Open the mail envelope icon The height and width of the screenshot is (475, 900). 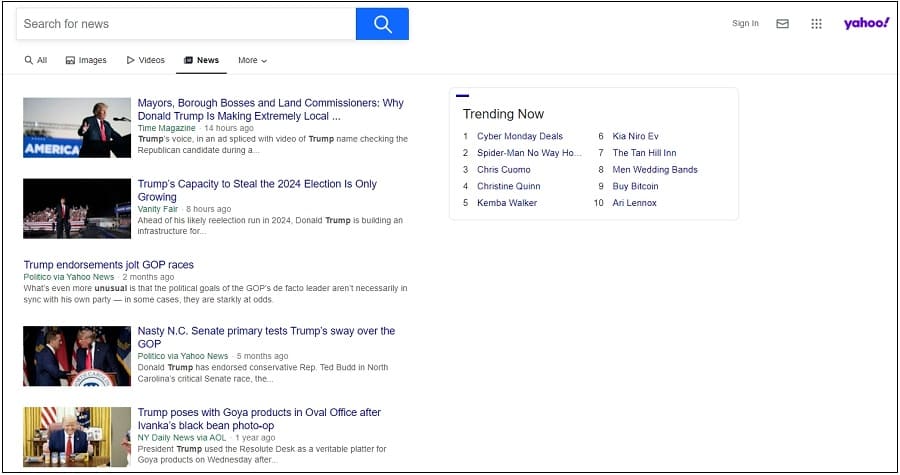coord(782,24)
